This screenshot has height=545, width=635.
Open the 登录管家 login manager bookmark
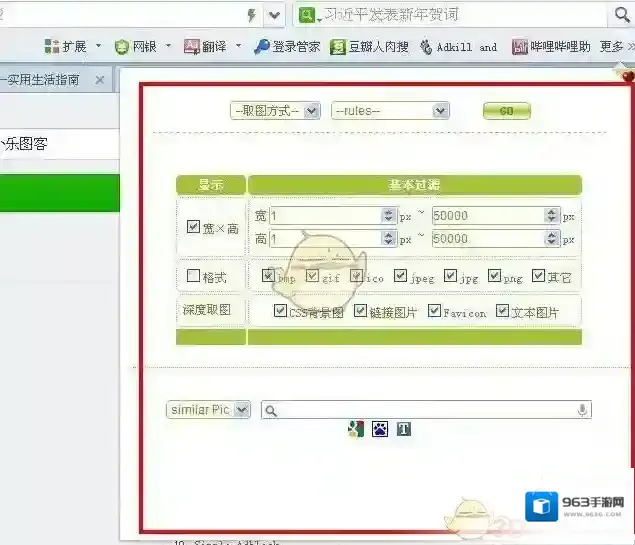(286, 46)
